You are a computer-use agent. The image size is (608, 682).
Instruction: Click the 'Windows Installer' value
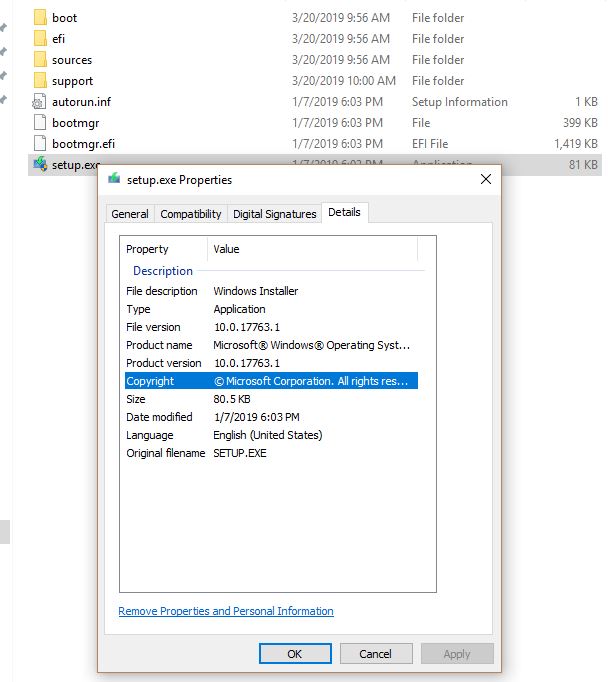click(256, 291)
